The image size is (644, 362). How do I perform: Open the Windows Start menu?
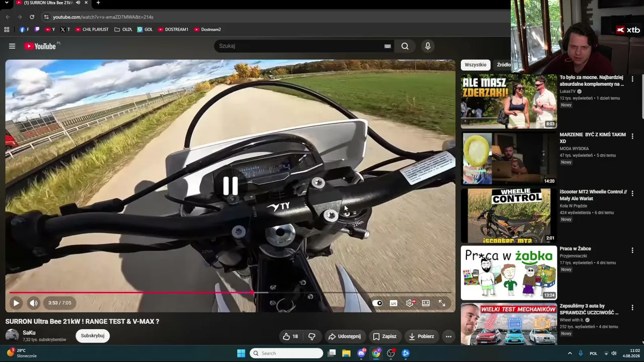pos(241,353)
